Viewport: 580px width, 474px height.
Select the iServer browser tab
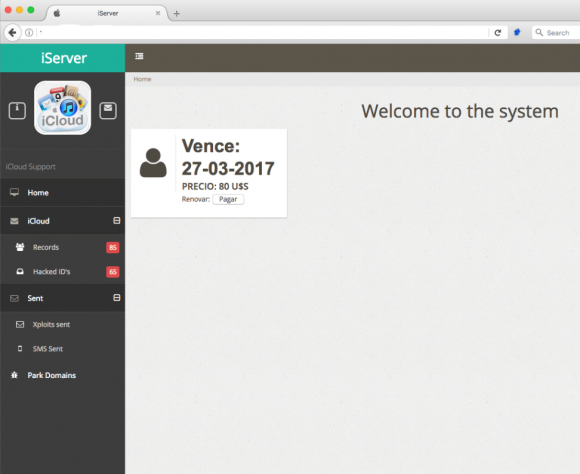click(108, 13)
